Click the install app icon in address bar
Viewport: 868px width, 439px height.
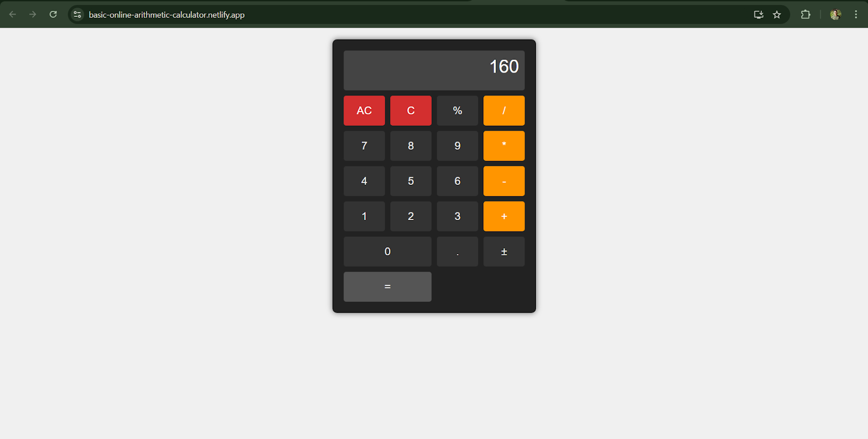[x=758, y=15]
